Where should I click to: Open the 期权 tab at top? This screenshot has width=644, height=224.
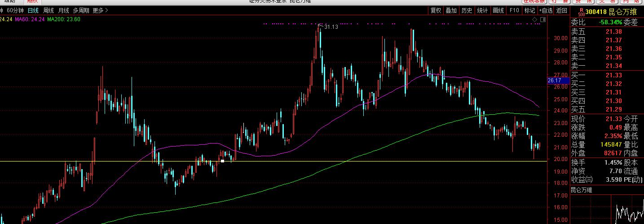pos(33,1)
